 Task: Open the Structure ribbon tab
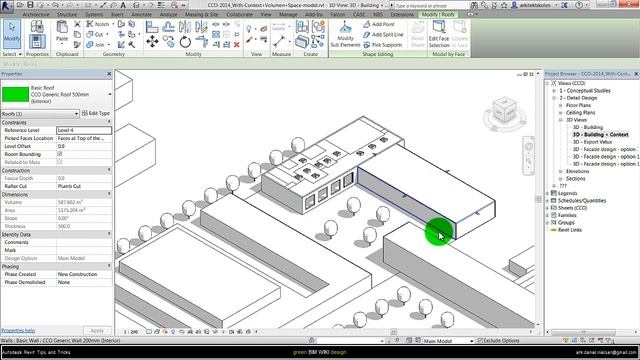(x=67, y=14)
